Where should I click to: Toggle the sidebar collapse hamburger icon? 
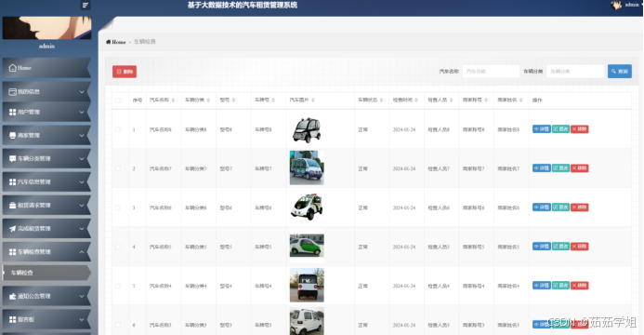[85, 6]
